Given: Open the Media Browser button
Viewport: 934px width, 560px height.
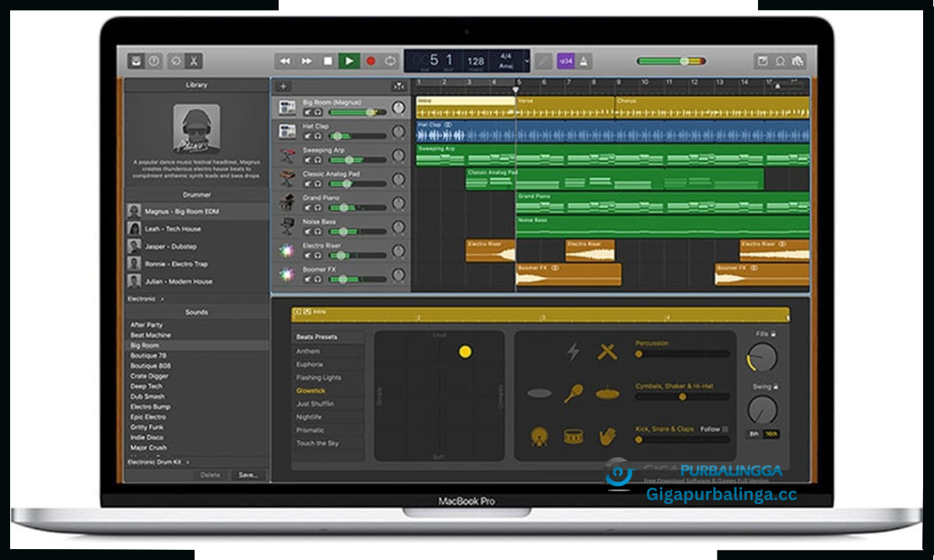Looking at the screenshot, I should pyautogui.click(x=797, y=61).
